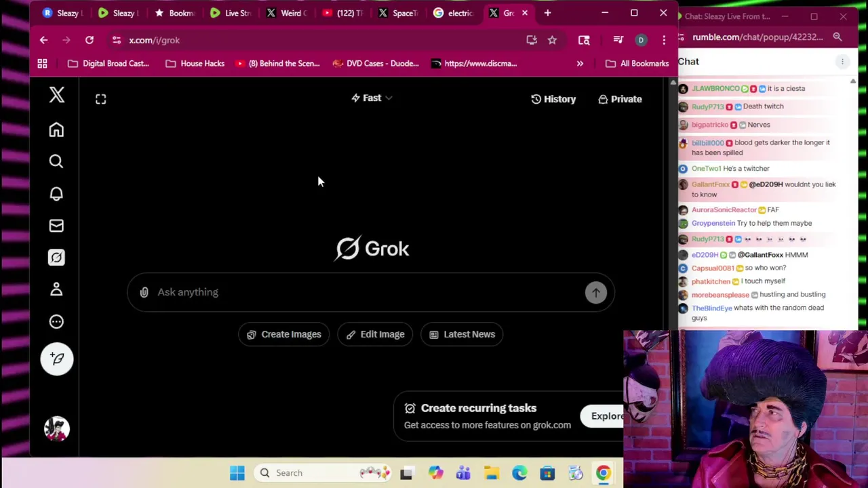Switch to (122) YouTube tab
Viewport: 868px width, 488px height.
click(342, 13)
